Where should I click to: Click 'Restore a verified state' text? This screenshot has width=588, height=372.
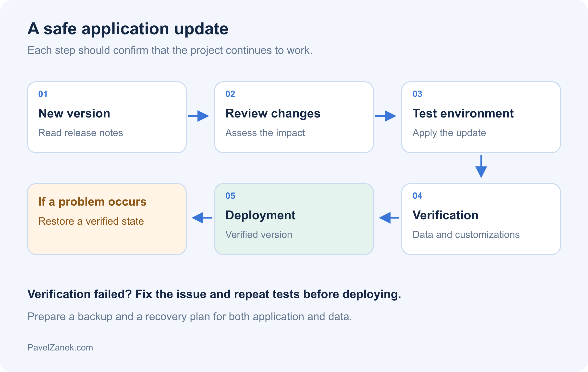(91, 221)
